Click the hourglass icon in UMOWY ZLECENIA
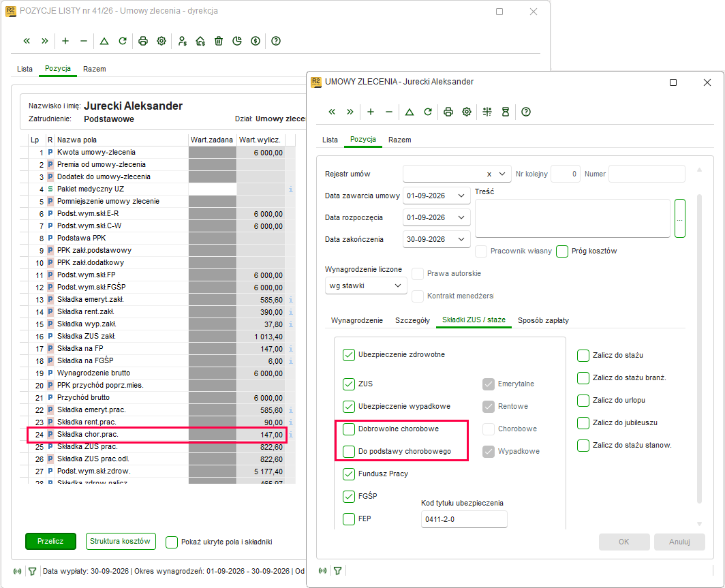Screen dimensions: 725x588 [x=506, y=112]
